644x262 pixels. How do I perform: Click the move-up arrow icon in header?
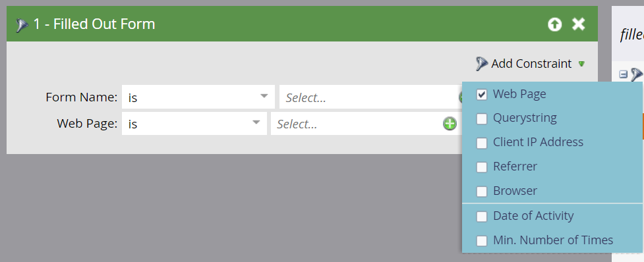point(555,24)
